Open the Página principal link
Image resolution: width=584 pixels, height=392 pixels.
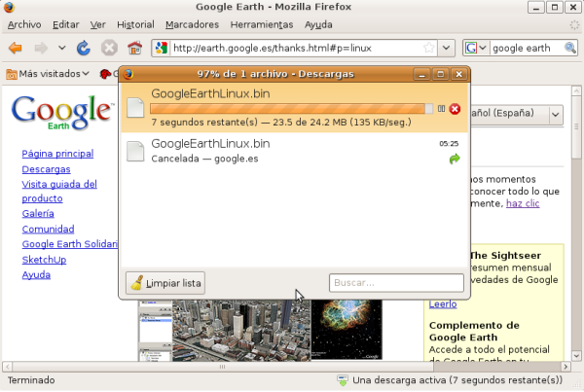click(57, 154)
